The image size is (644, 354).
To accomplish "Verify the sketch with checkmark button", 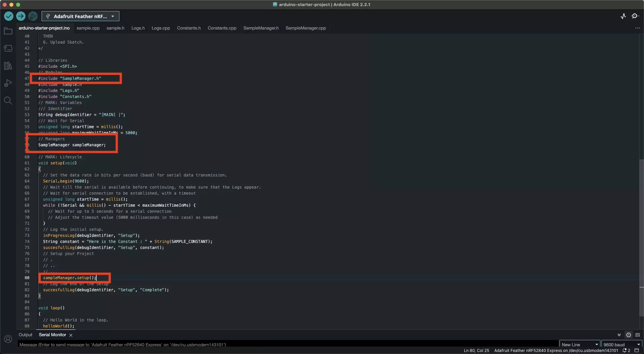I will point(8,16).
